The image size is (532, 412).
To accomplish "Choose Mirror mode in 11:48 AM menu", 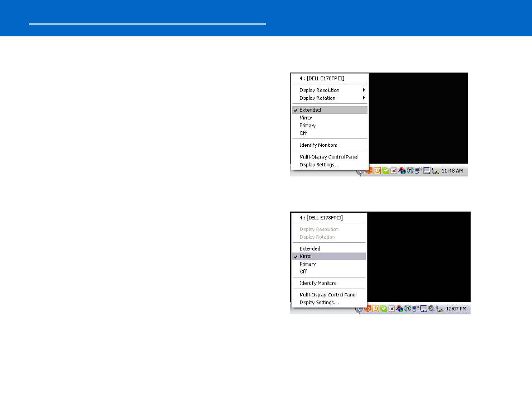I will click(x=330, y=118).
